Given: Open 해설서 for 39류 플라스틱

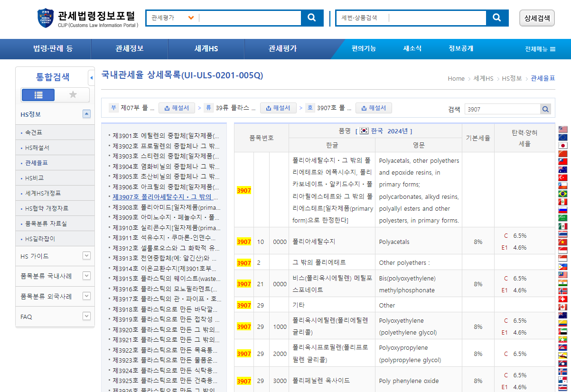Looking at the screenshot, I should [278, 108].
